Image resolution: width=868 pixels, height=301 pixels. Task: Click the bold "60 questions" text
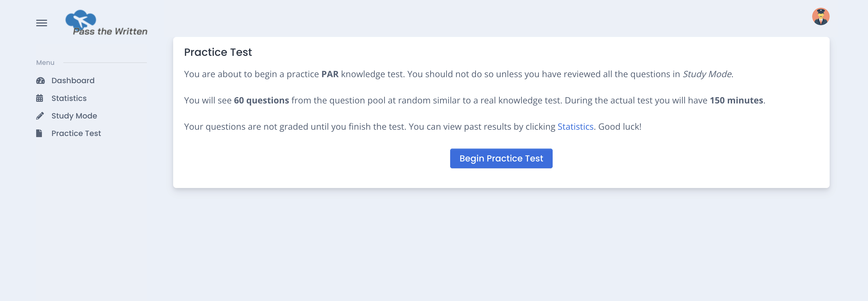tap(261, 100)
